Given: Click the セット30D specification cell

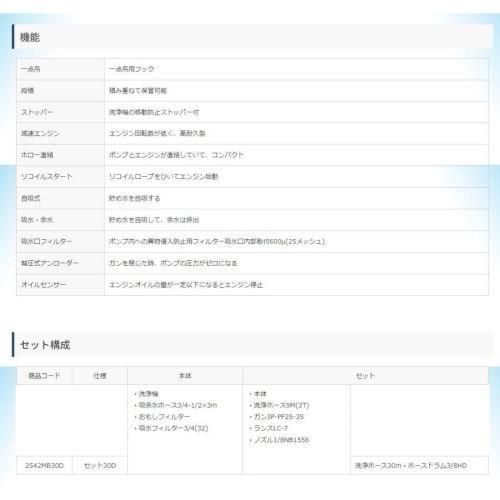Looking at the screenshot, I should tap(100, 465).
